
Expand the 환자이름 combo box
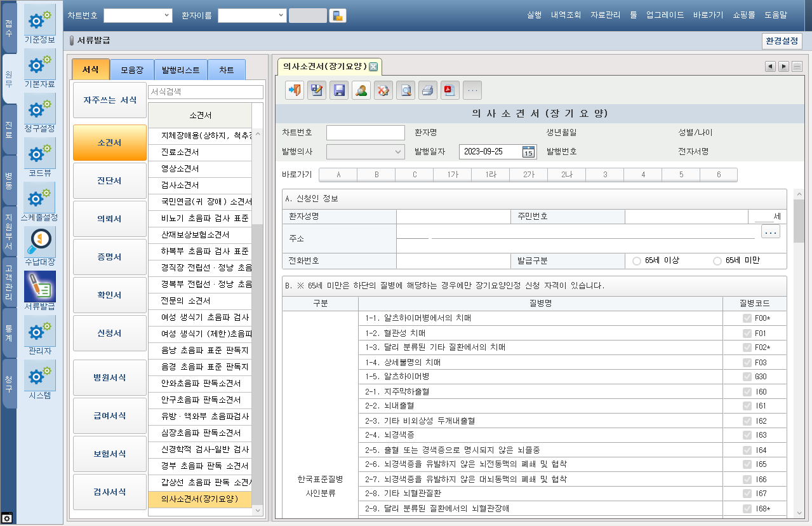pyautogui.click(x=281, y=15)
